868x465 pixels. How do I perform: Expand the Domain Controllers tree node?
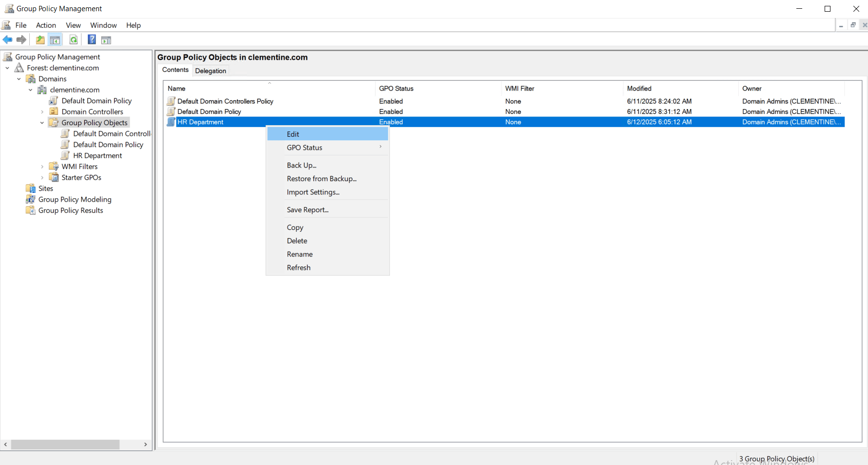[x=42, y=112]
